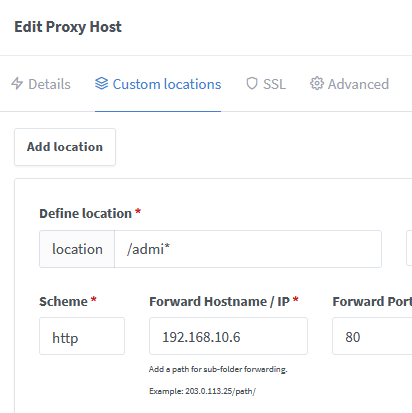Click the "Edit Proxy Host" heading
The width and height of the screenshot is (412, 413).
pyautogui.click(x=68, y=27)
